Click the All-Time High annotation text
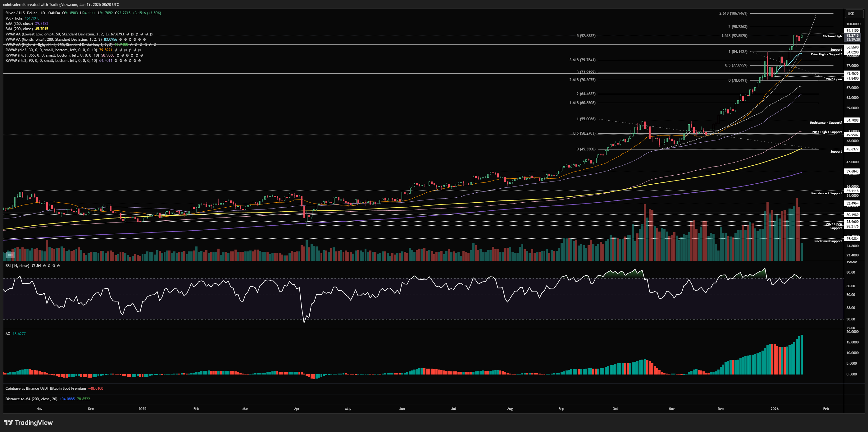868x432 pixels. click(832, 36)
